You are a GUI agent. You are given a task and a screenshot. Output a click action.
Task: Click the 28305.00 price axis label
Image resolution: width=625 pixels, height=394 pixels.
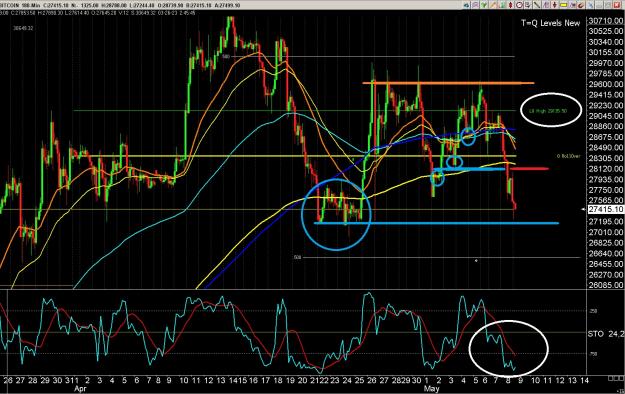point(606,158)
